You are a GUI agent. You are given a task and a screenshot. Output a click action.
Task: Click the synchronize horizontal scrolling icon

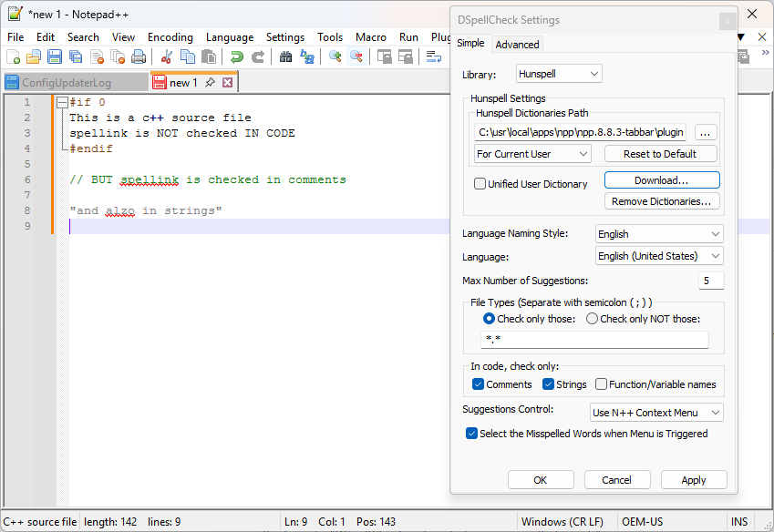tap(406, 57)
